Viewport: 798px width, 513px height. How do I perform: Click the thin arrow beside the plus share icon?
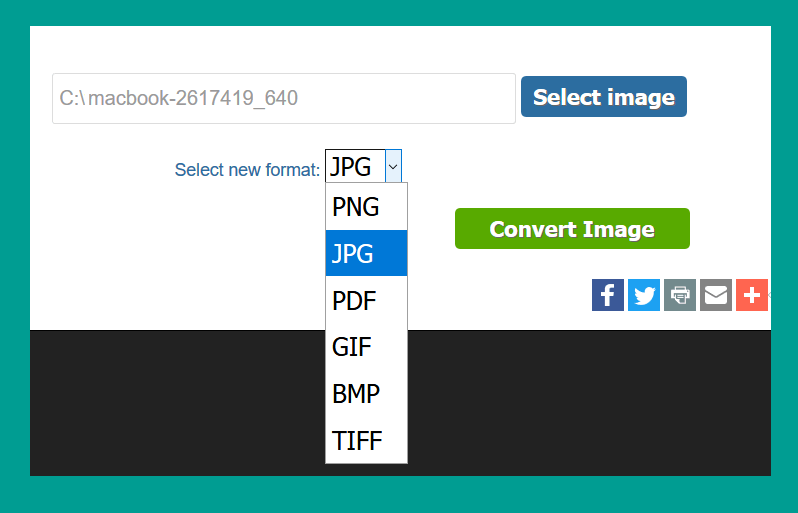pyautogui.click(x=770, y=295)
